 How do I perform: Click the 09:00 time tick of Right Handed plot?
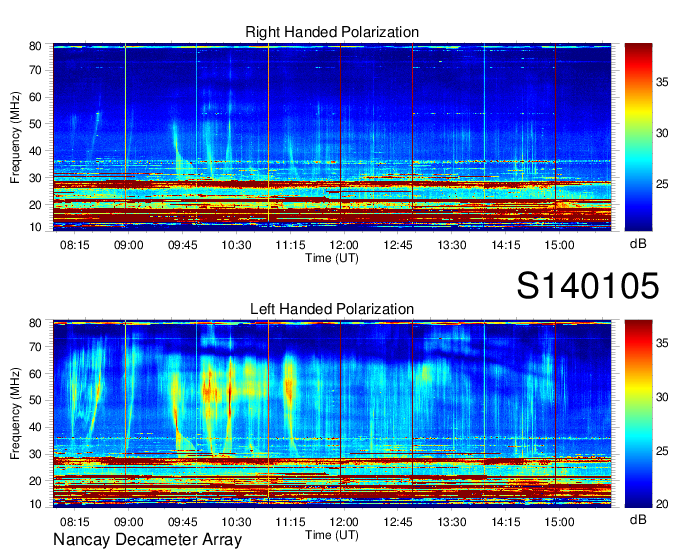click(x=128, y=245)
